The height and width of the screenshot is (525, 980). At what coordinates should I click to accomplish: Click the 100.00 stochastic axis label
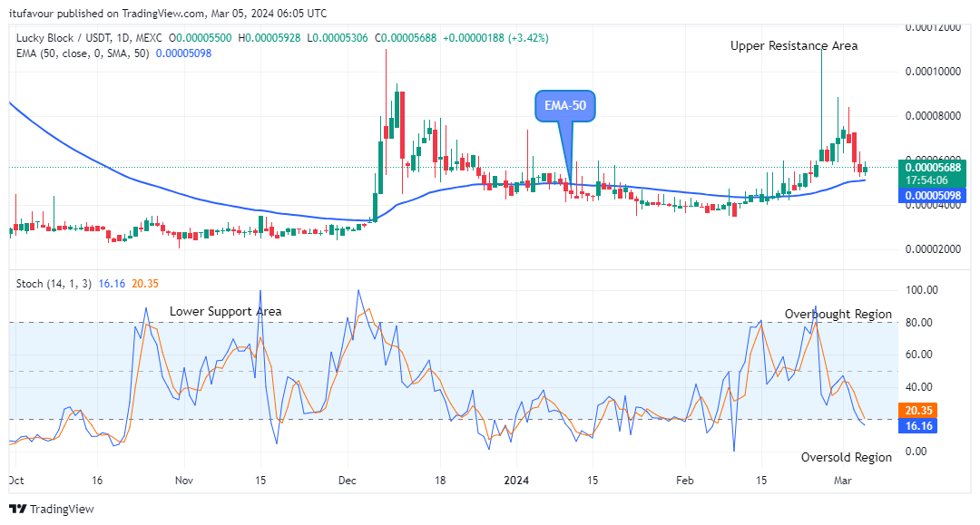921,290
